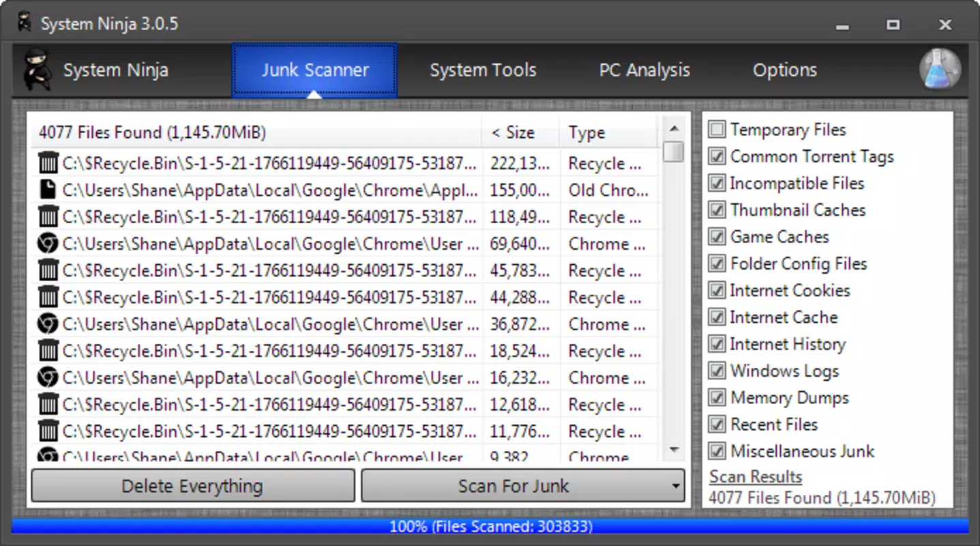Click the file icon on the 155,00... row

pos(48,190)
